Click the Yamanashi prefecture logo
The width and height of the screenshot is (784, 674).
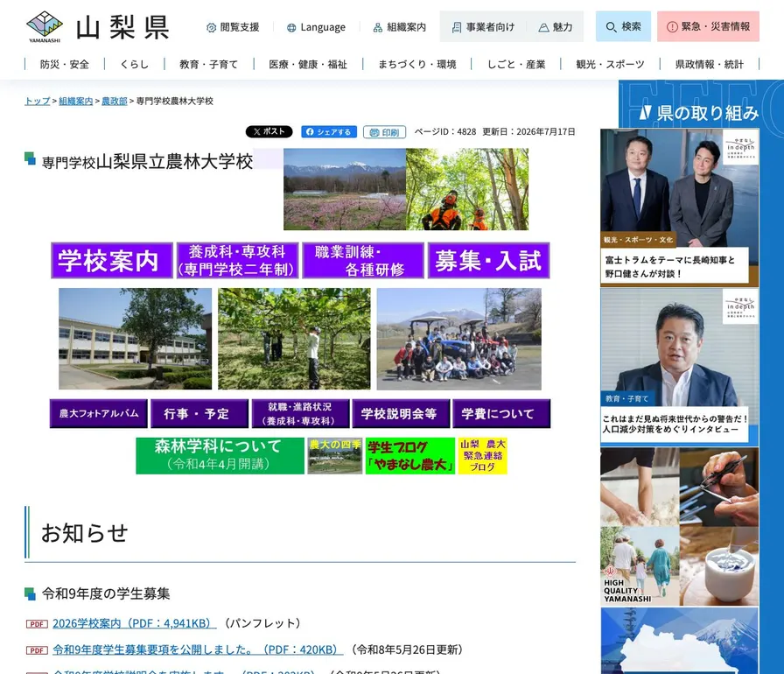coord(98,27)
